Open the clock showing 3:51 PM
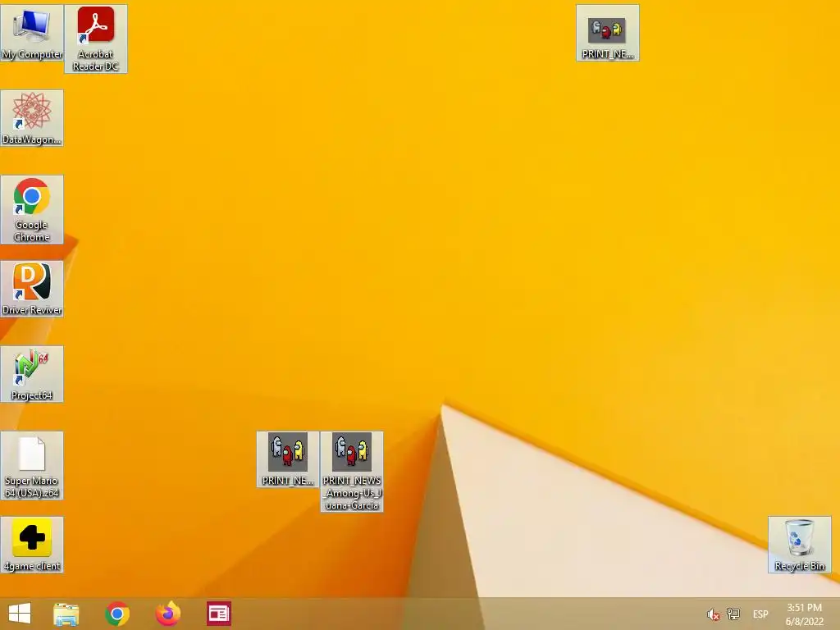 coord(804,614)
